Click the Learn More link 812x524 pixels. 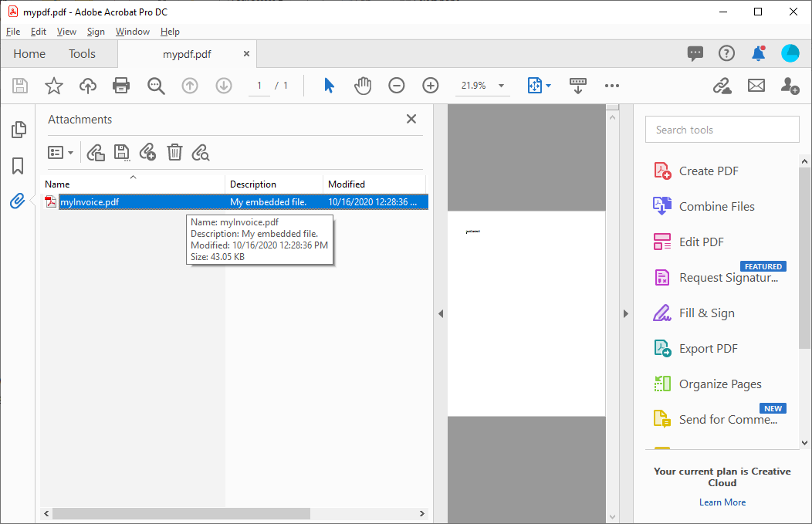click(722, 502)
